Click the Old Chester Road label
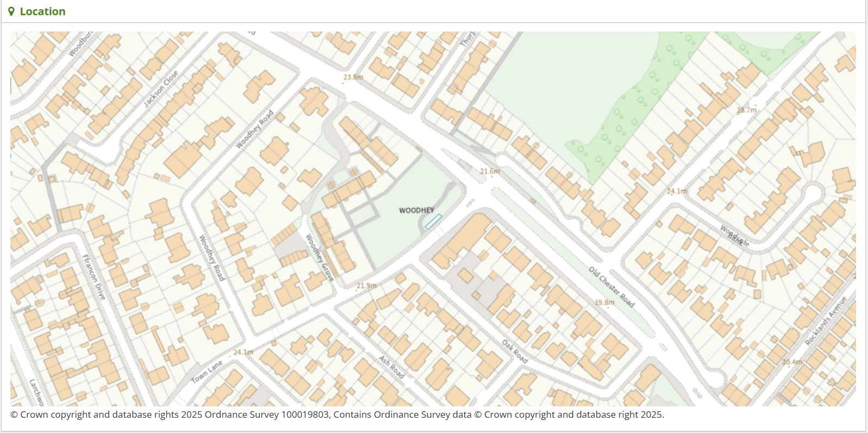 tap(611, 287)
